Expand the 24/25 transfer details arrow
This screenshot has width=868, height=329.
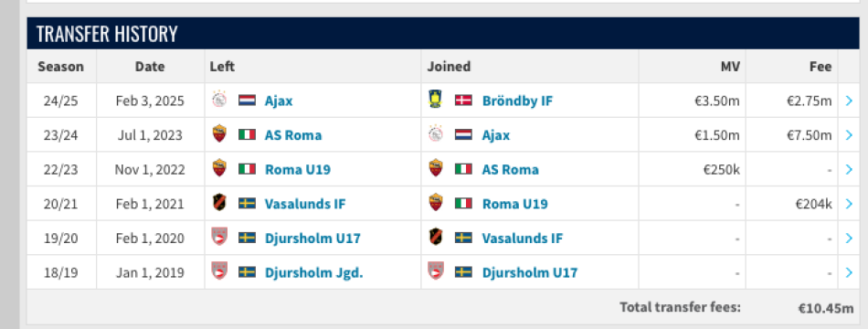point(849,101)
